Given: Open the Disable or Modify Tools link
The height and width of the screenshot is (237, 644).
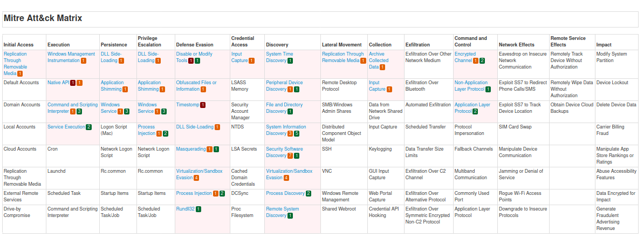Looking at the screenshot, I should point(194,57).
